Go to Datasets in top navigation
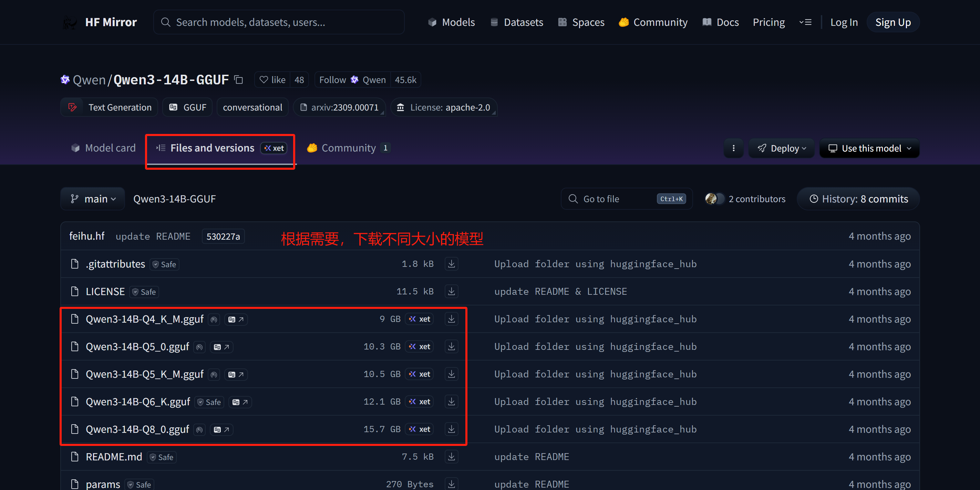The image size is (980, 490). [517, 22]
